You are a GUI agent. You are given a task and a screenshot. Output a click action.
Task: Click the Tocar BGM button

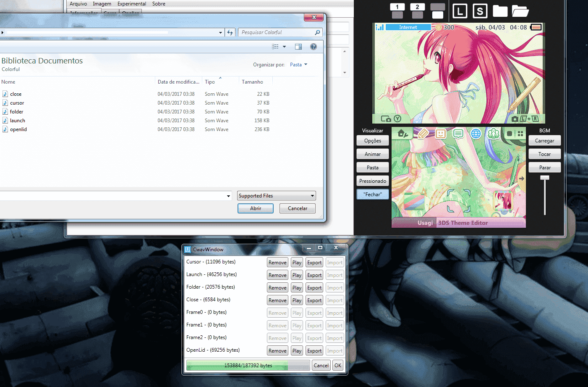tap(545, 154)
